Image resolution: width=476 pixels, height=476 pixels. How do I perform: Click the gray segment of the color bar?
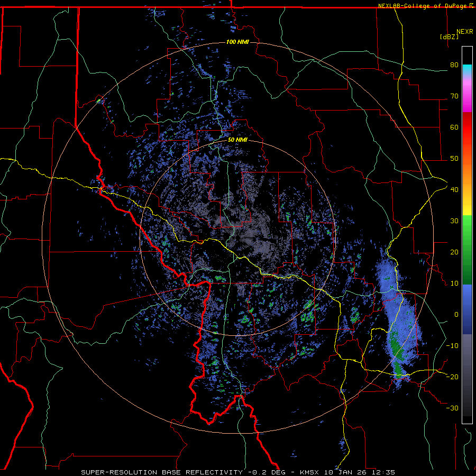point(467,375)
